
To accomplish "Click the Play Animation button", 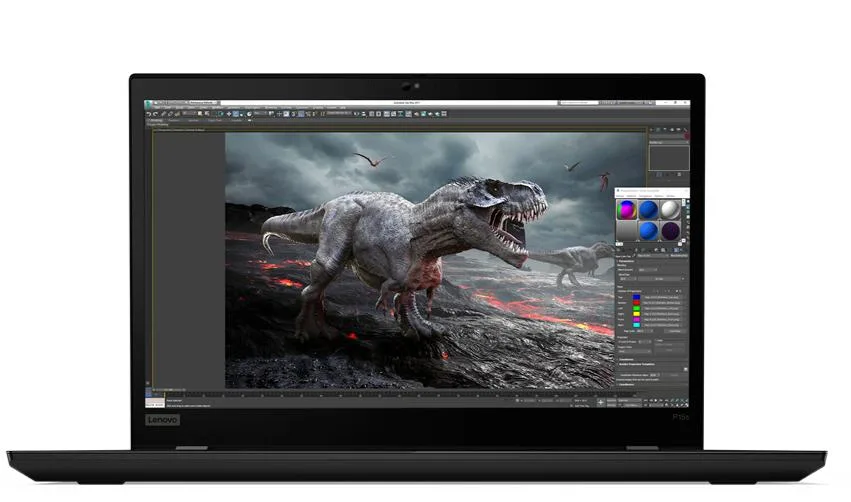I will tap(656, 401).
